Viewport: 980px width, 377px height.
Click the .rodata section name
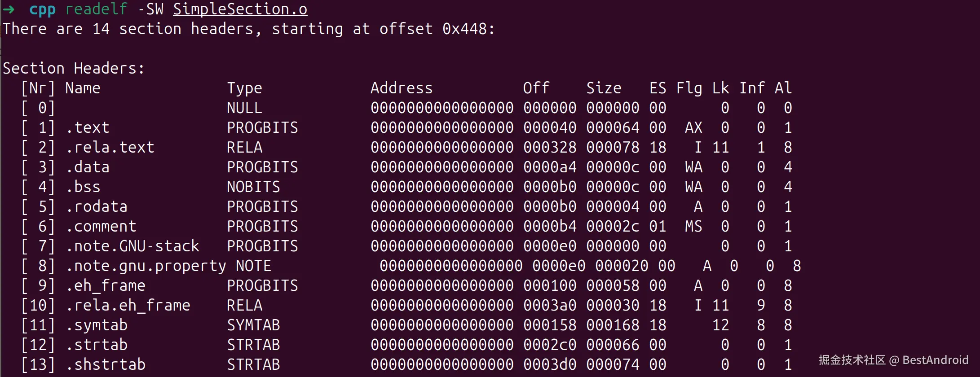(x=96, y=207)
